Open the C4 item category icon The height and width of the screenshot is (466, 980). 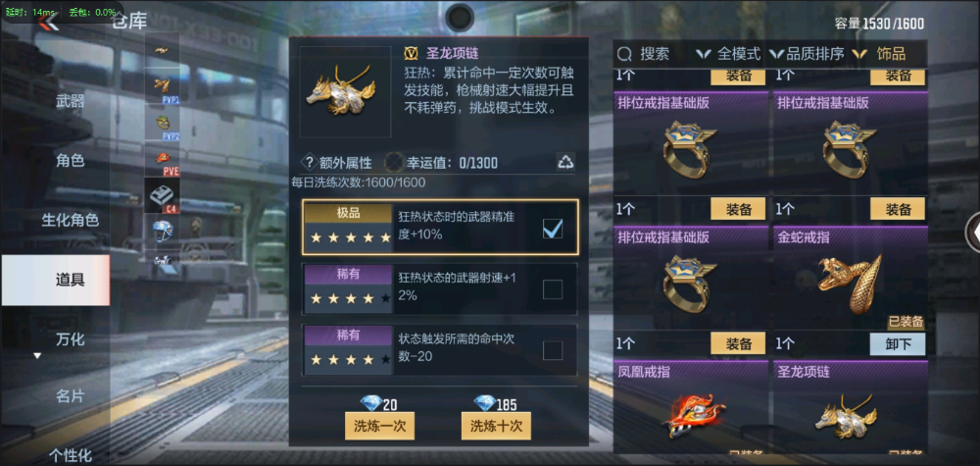(x=163, y=196)
